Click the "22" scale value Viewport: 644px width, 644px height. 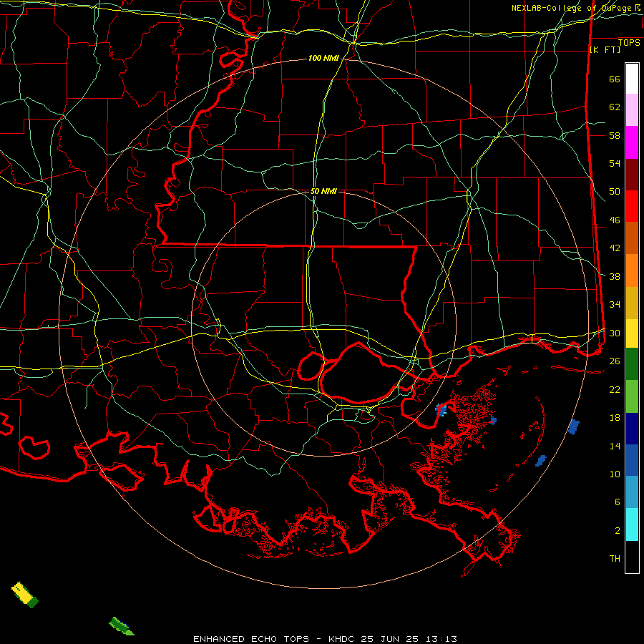[x=615, y=389]
